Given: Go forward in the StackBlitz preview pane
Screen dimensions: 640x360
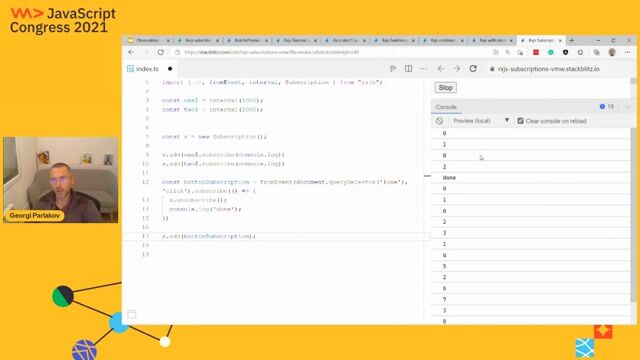Looking at the screenshot, I should (457, 69).
